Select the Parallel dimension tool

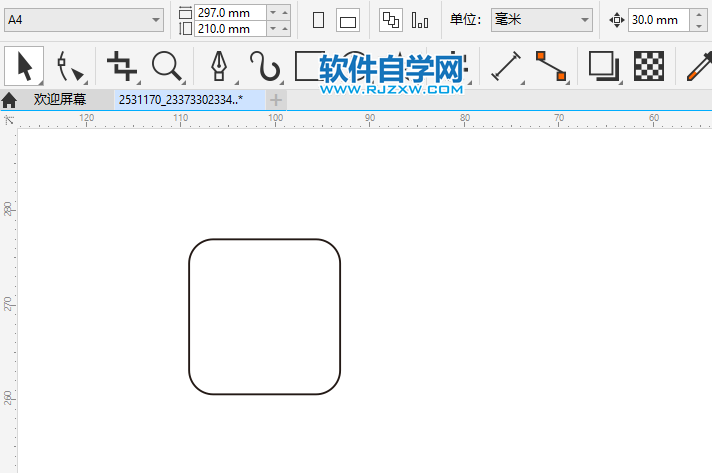pyautogui.click(x=506, y=66)
